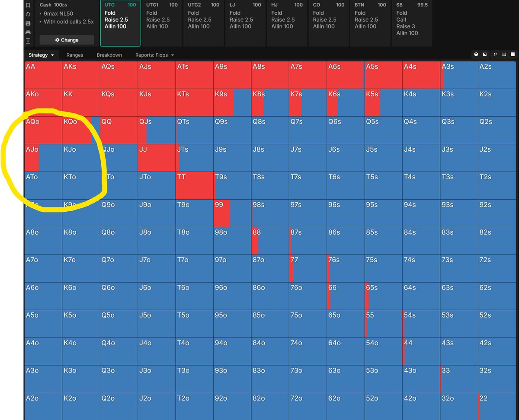
Task: Click the AJo hand cell
Action: tap(43, 158)
